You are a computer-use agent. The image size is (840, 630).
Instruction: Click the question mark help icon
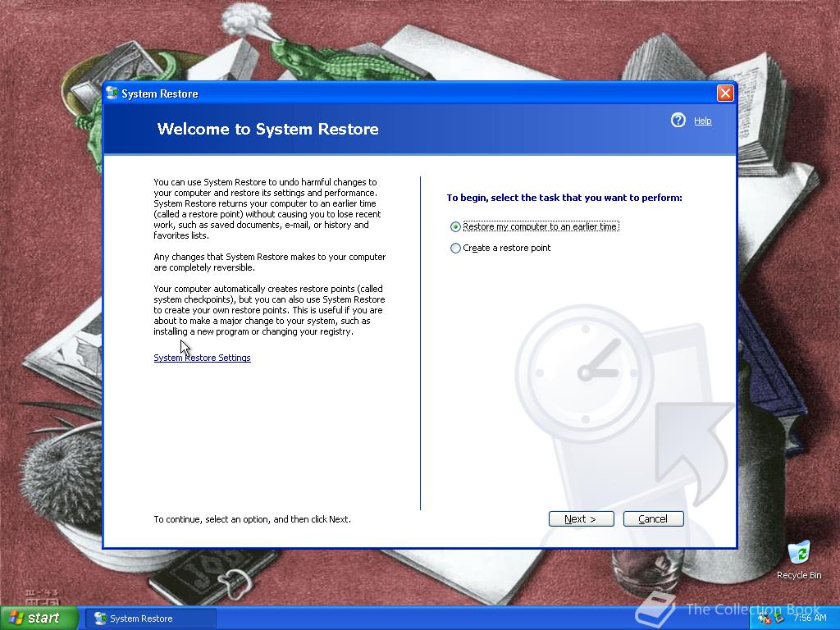tap(678, 120)
